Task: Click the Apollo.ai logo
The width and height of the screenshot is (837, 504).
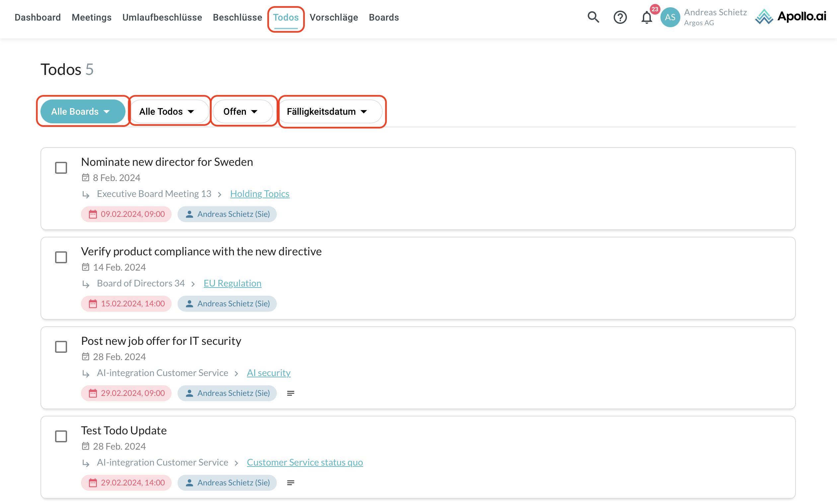Action: point(791,17)
